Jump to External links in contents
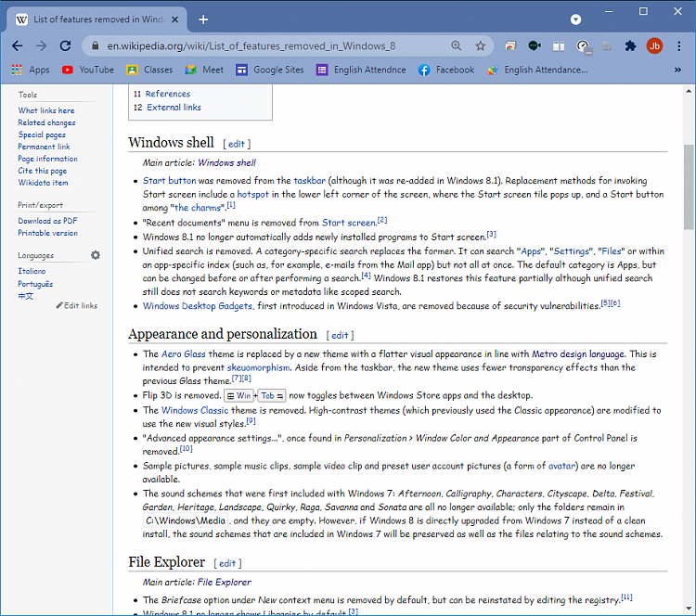Viewport: 696px width, 616px height. point(174,108)
